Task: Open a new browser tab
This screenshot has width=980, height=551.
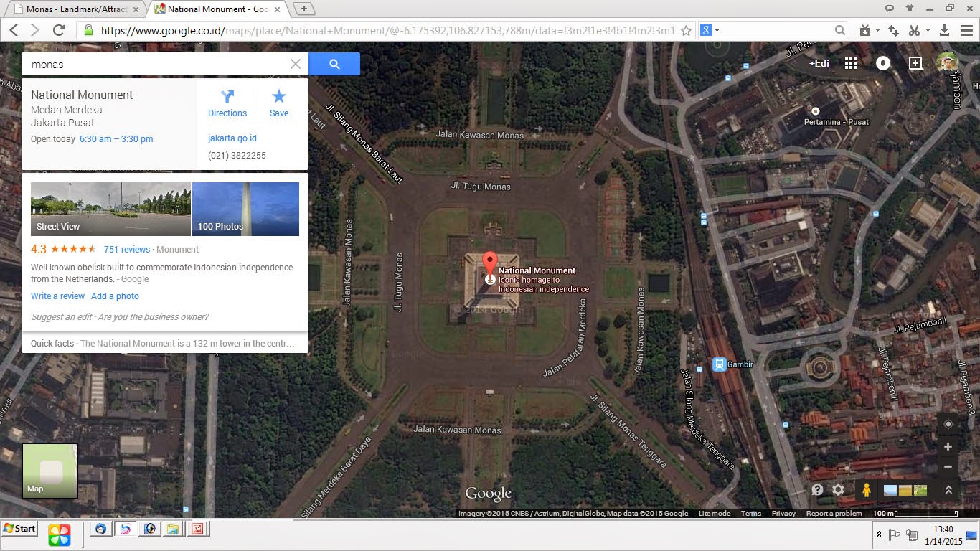Action: coord(304,9)
